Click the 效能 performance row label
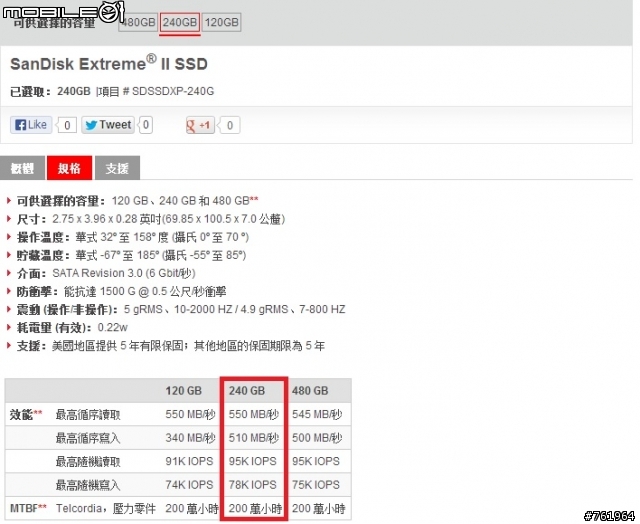The image size is (640, 524). [x=26, y=415]
